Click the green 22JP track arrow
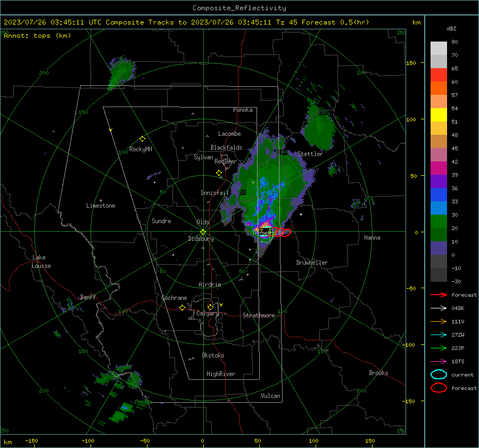 pyautogui.click(x=439, y=348)
